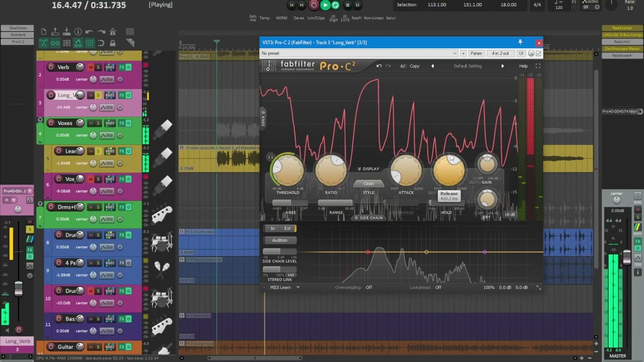Screen dimensions: 644x362
Task: Click the New Project toolbar icon
Action: tap(44, 32)
